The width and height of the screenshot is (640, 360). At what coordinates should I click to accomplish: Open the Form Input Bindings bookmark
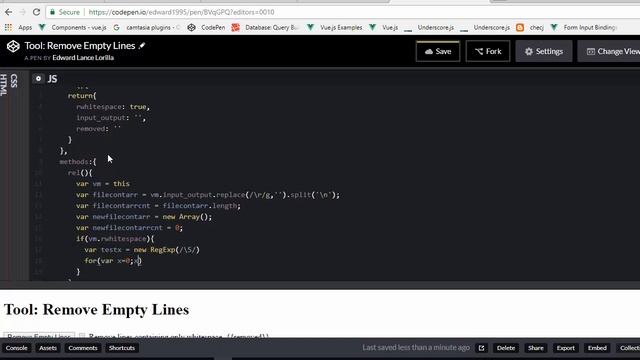click(584, 27)
